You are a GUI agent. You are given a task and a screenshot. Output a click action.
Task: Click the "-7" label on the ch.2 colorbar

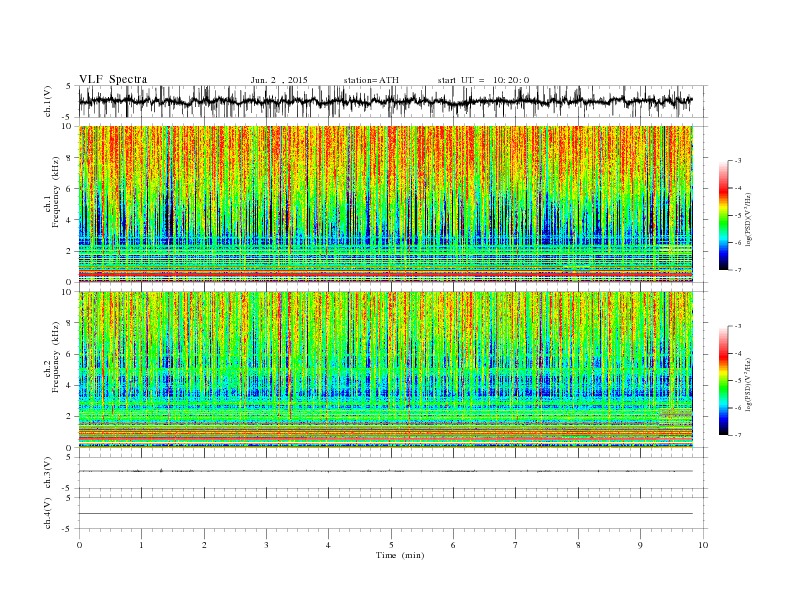(738, 435)
